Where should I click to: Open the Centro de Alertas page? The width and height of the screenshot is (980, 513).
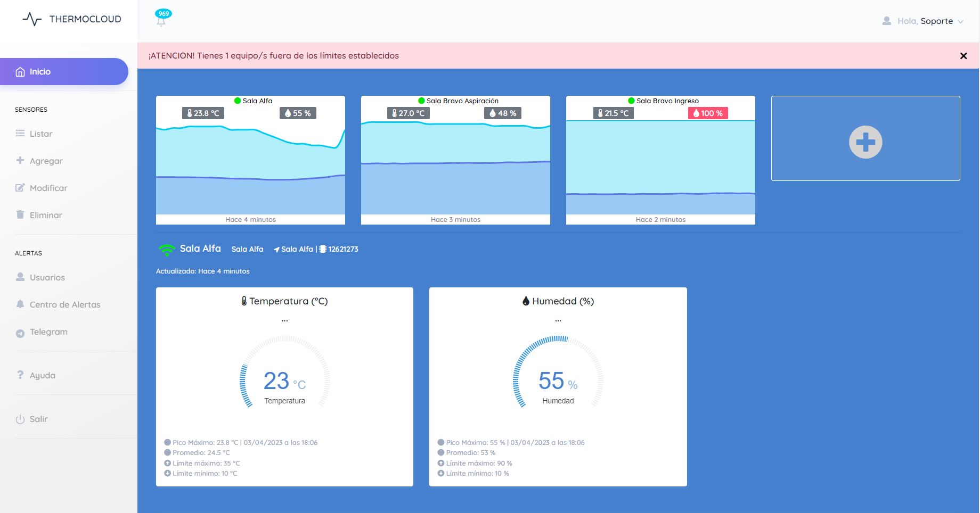click(64, 304)
